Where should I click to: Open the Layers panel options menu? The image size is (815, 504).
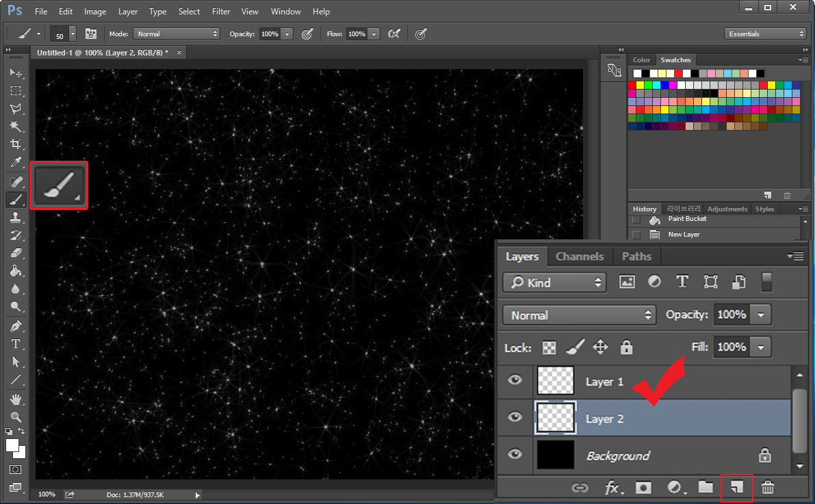coord(796,256)
